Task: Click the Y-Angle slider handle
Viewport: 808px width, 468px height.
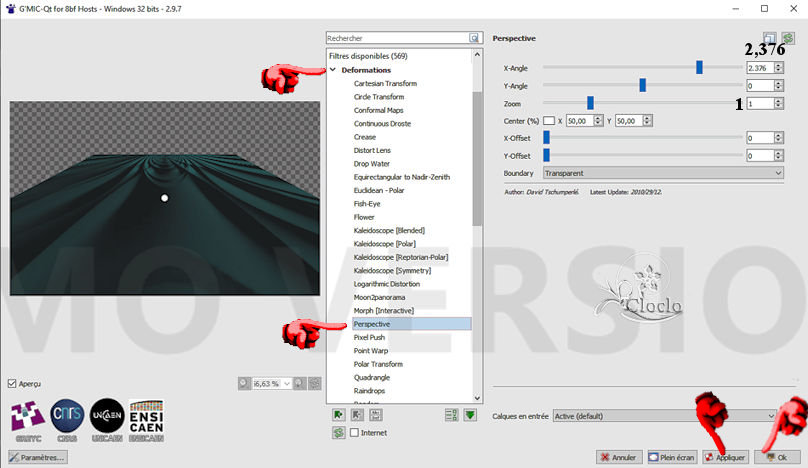Action: coord(642,85)
